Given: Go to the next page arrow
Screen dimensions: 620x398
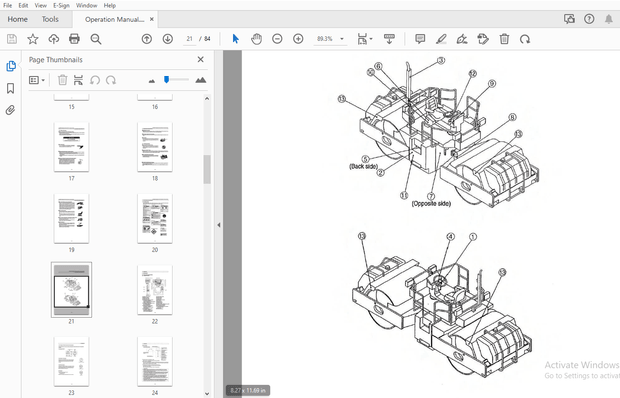Looking at the screenshot, I should [168, 39].
